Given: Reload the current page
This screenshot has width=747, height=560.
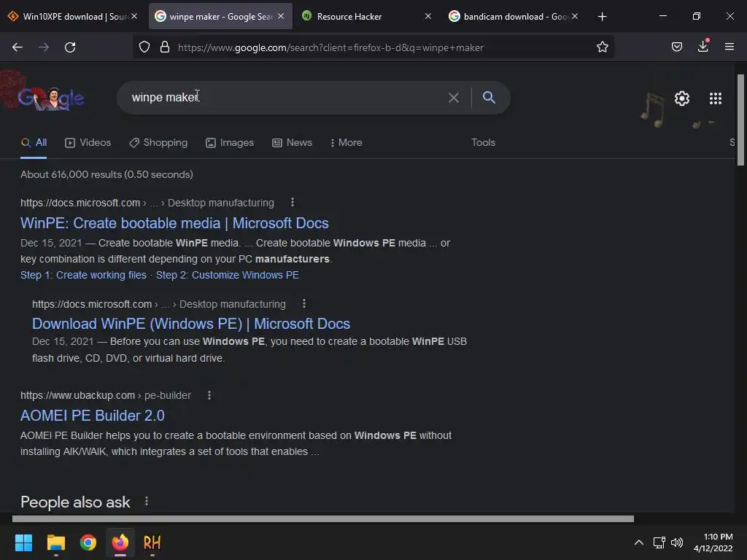Looking at the screenshot, I should (70, 47).
